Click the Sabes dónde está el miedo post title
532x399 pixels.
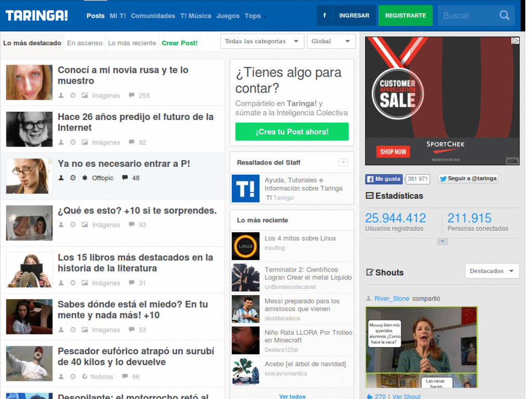(132, 310)
